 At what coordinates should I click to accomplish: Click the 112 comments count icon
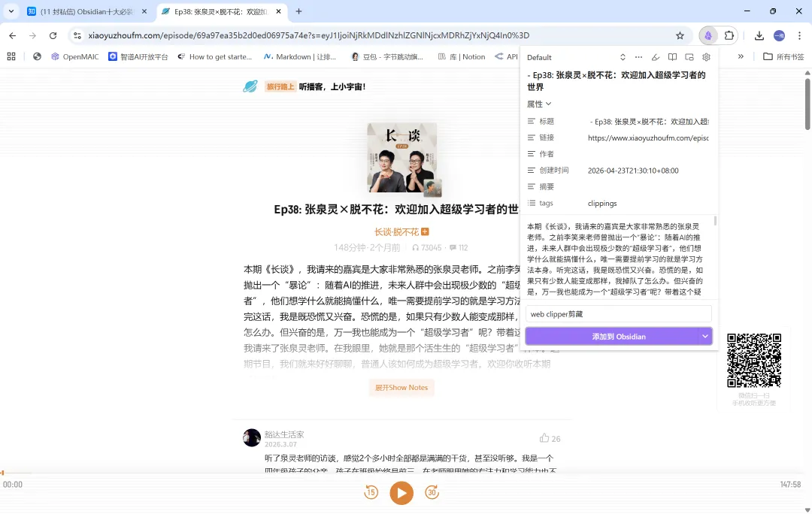pyautogui.click(x=453, y=247)
